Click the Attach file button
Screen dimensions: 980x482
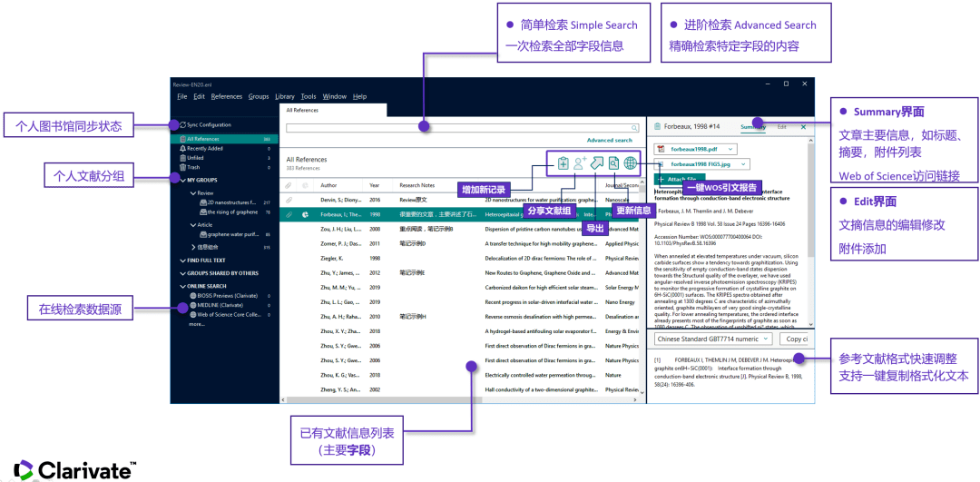point(680,180)
